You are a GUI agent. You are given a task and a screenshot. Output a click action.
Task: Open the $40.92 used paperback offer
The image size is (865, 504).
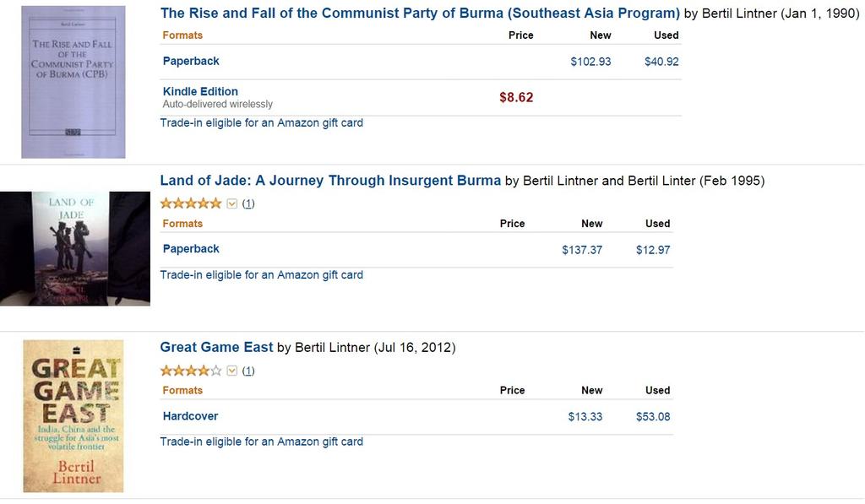pos(661,62)
